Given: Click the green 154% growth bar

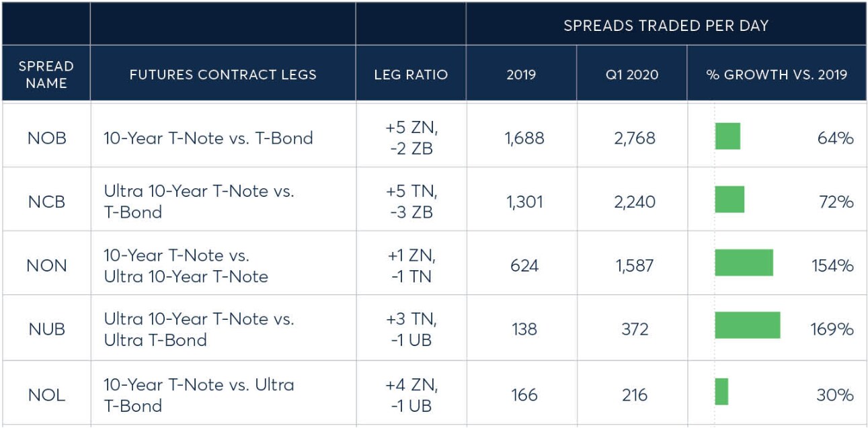Looking at the screenshot, I should pos(744,263).
